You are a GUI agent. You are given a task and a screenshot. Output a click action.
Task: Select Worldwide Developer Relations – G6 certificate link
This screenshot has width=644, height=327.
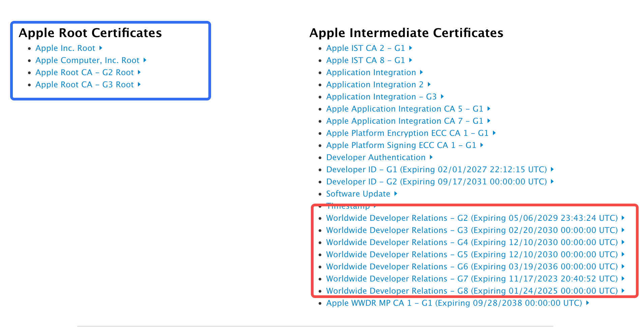click(x=472, y=267)
